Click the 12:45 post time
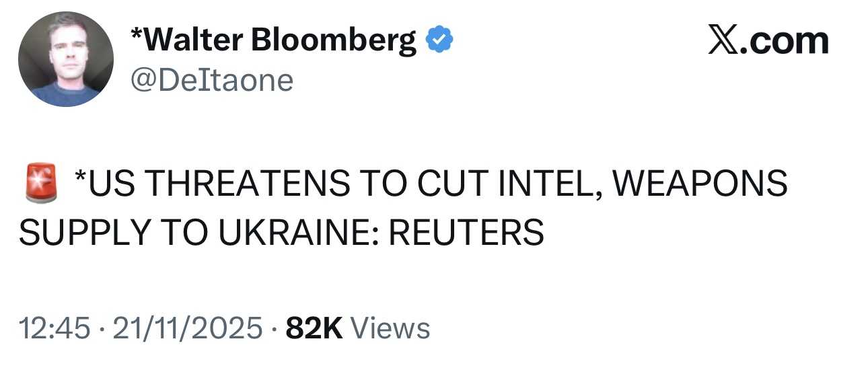The height and width of the screenshot is (370, 868). 55,328
